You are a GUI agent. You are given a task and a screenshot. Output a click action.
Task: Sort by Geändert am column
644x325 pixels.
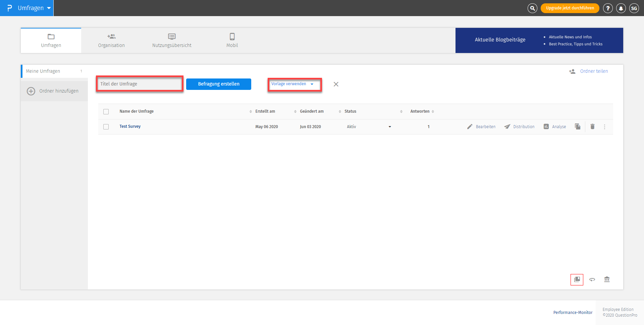312,111
